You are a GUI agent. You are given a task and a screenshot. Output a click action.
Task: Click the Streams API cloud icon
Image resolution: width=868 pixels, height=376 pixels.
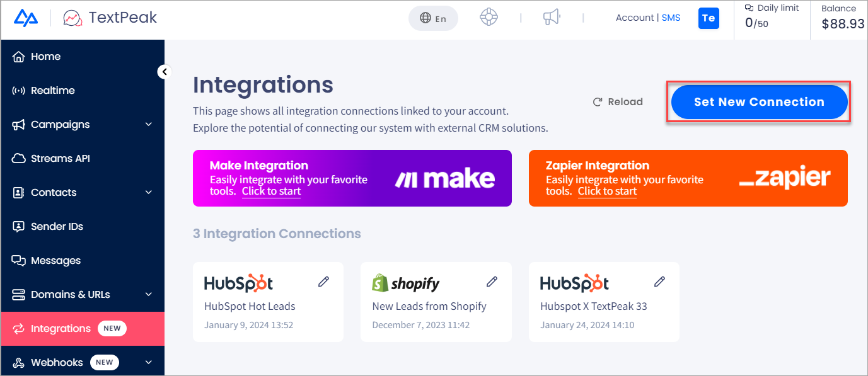tap(18, 159)
